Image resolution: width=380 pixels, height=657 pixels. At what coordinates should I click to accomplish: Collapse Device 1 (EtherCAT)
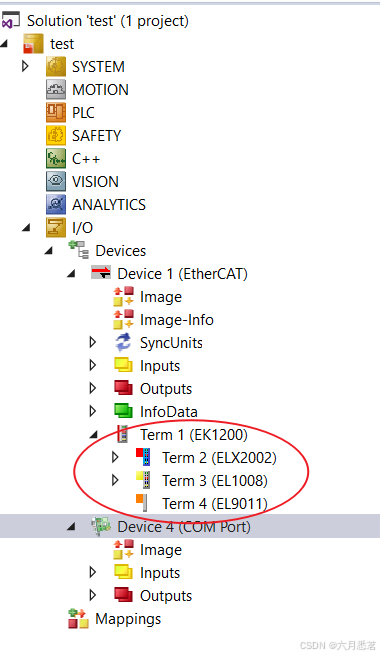pyautogui.click(x=72, y=274)
